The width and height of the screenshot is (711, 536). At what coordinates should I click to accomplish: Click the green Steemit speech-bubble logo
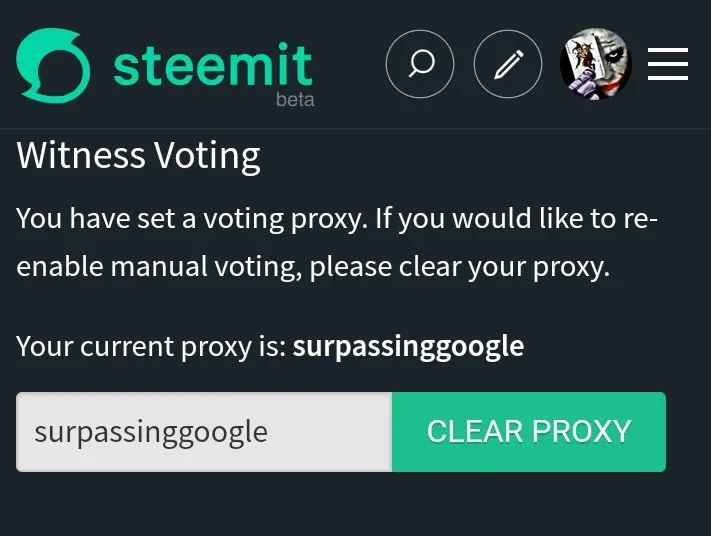pyautogui.click(x=53, y=65)
